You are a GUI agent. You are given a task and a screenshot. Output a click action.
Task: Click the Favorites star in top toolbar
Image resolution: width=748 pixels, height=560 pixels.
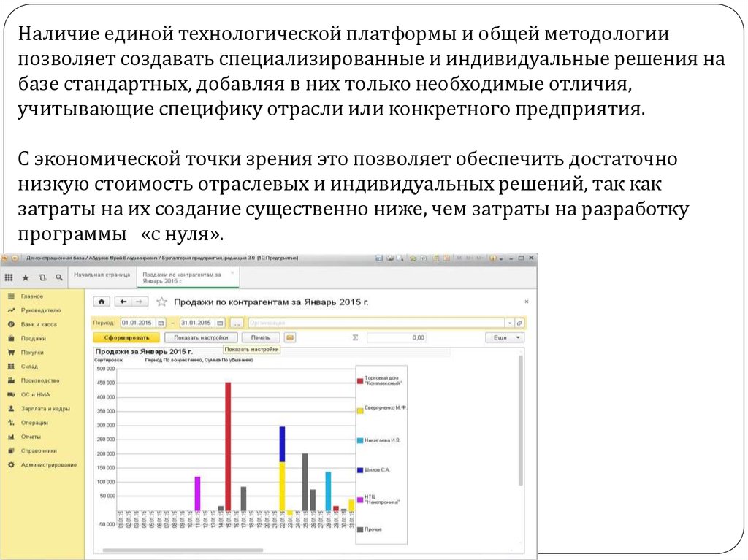coord(26,277)
